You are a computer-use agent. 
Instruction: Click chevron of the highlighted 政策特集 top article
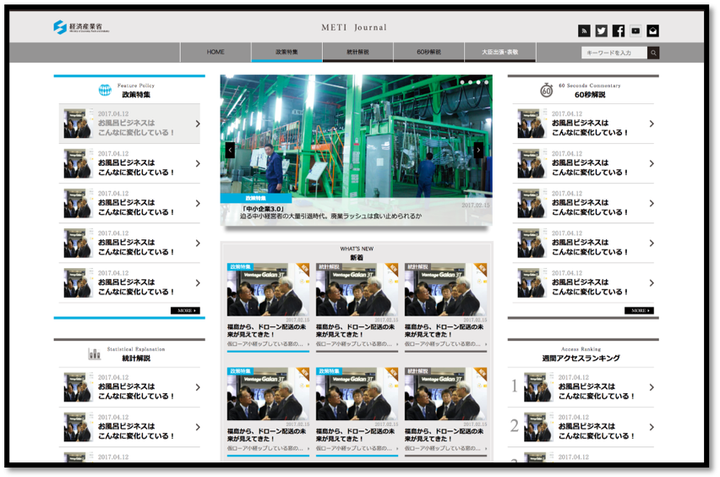(197, 123)
